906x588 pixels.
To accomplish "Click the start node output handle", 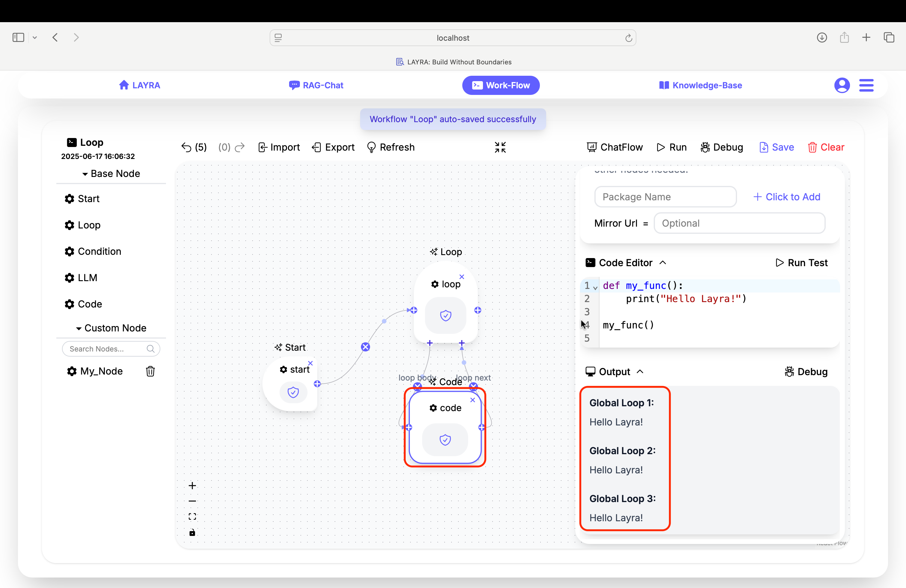I will 317,384.
